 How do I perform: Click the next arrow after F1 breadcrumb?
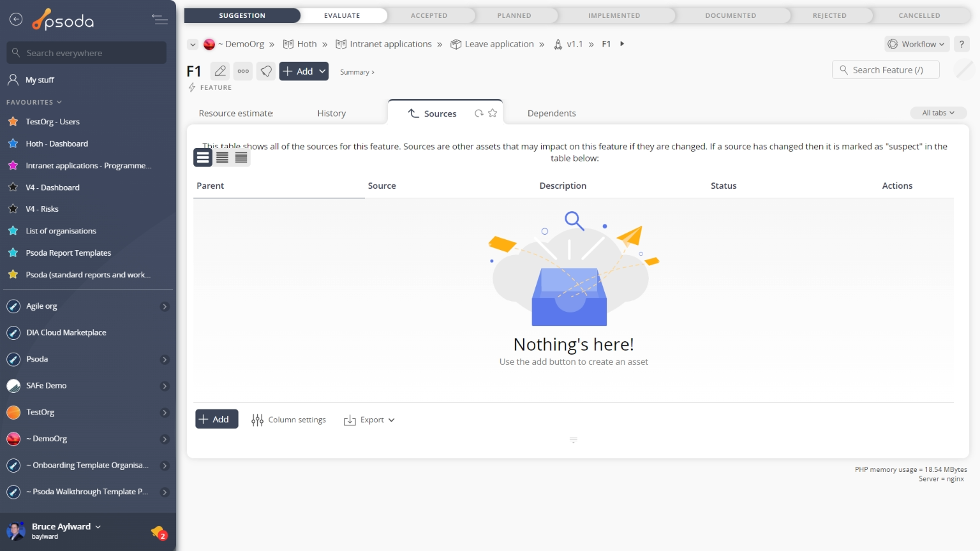coord(622,44)
